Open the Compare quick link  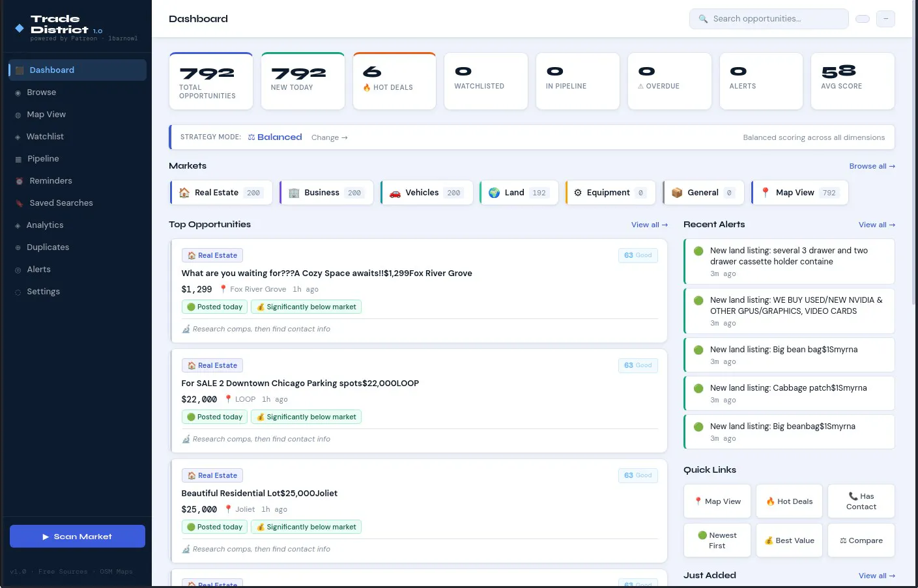tap(861, 540)
